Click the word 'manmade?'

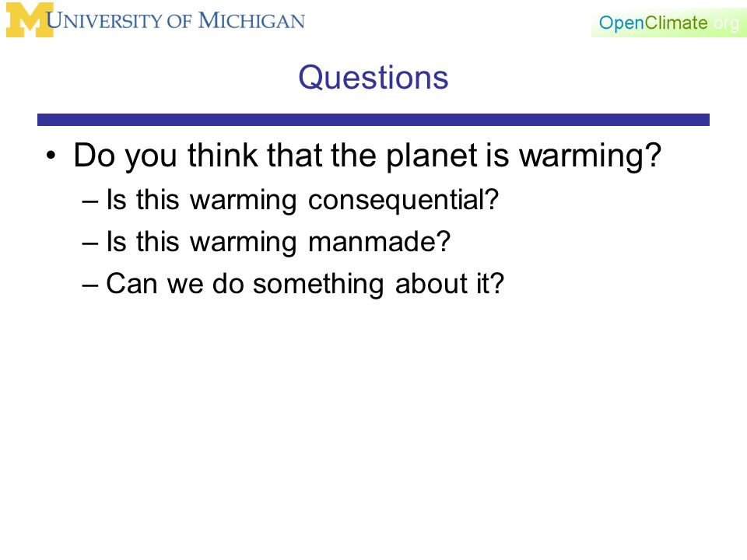click(x=379, y=242)
